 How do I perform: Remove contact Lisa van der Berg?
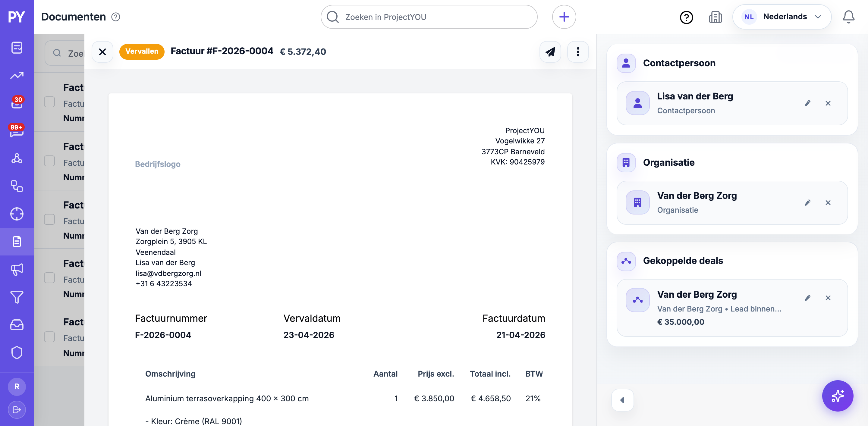828,103
